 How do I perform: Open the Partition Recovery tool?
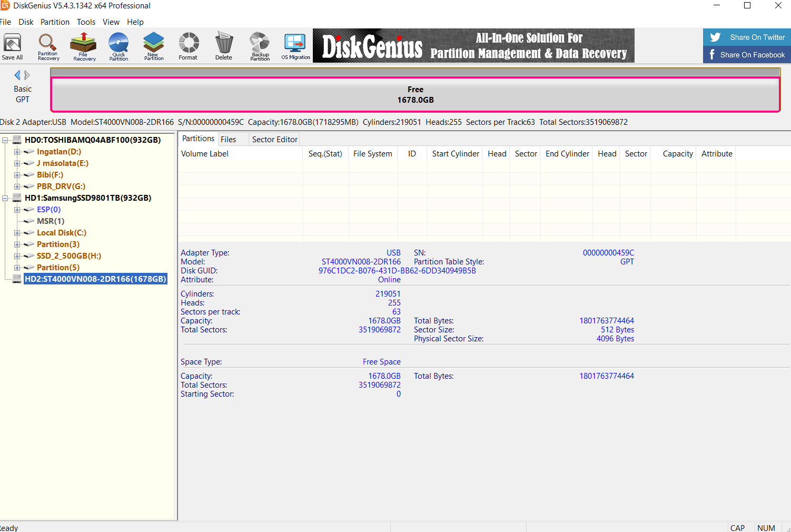[48, 46]
